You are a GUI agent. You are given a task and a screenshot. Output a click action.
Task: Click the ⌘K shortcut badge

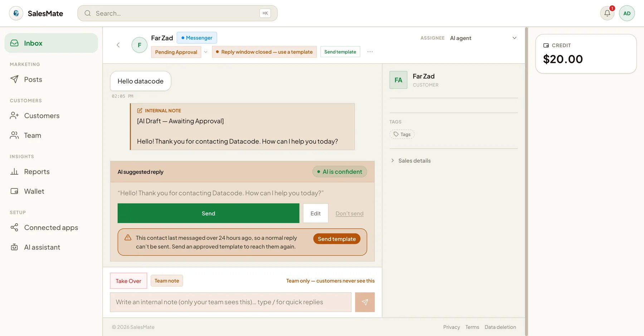coord(265,13)
